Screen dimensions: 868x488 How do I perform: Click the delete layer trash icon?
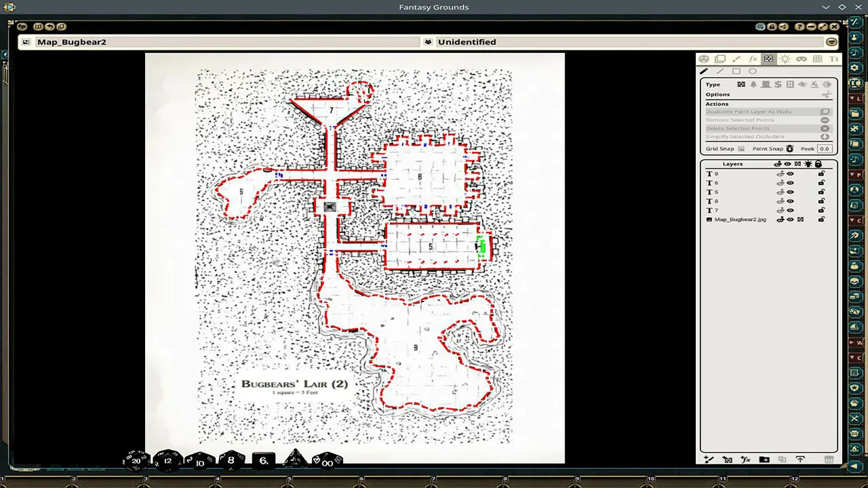tap(829, 460)
